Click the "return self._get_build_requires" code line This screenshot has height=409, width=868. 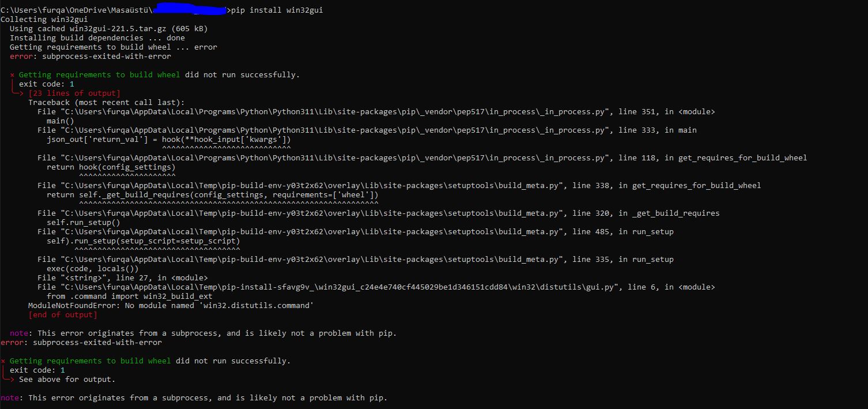tap(213, 195)
